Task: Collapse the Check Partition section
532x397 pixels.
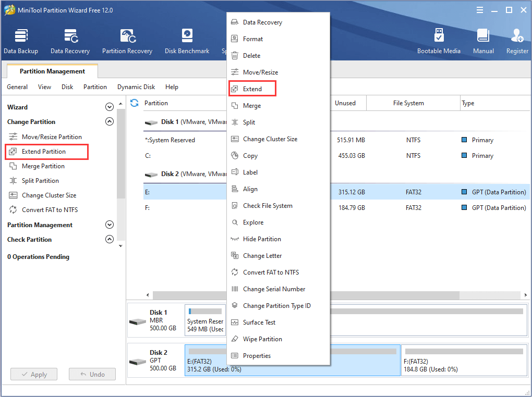Action: click(x=109, y=239)
